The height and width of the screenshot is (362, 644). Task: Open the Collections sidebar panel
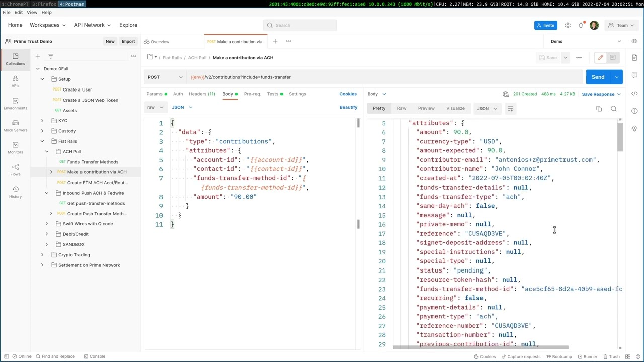coord(15,59)
